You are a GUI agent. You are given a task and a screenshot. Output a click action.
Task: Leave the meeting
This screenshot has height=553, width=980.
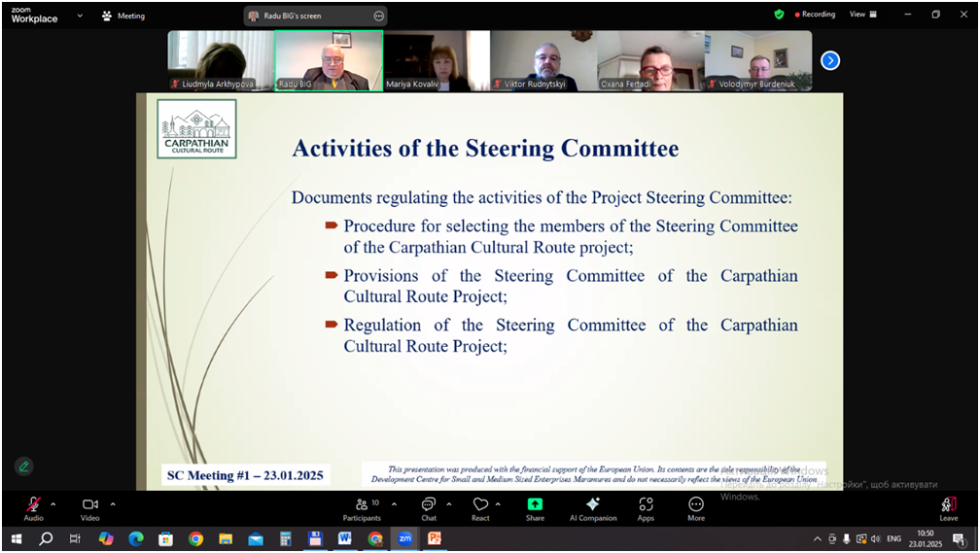coord(949,507)
